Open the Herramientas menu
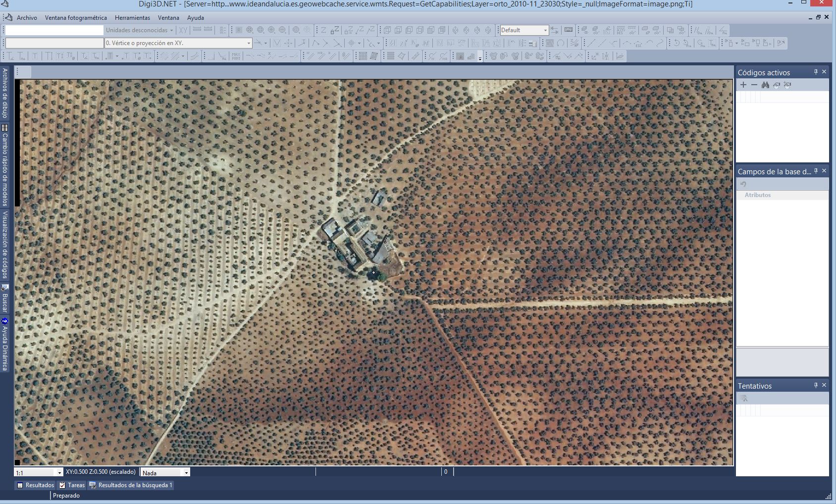Image resolution: width=836 pixels, height=504 pixels. [x=132, y=18]
